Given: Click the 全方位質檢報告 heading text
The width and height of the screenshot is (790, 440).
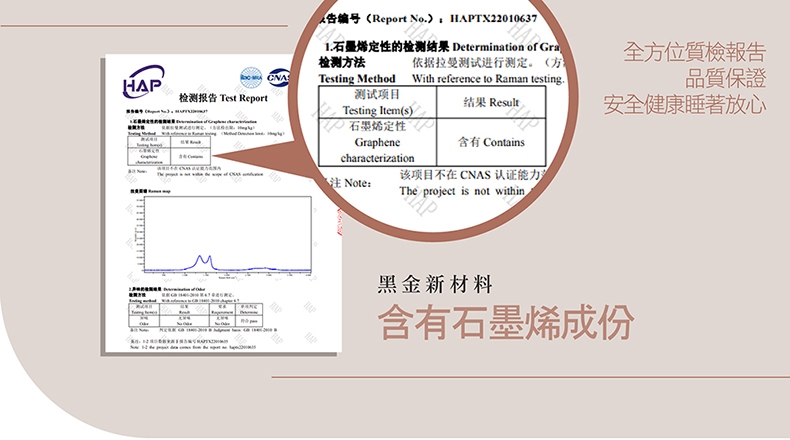Looking at the screenshot, I should click(694, 52).
